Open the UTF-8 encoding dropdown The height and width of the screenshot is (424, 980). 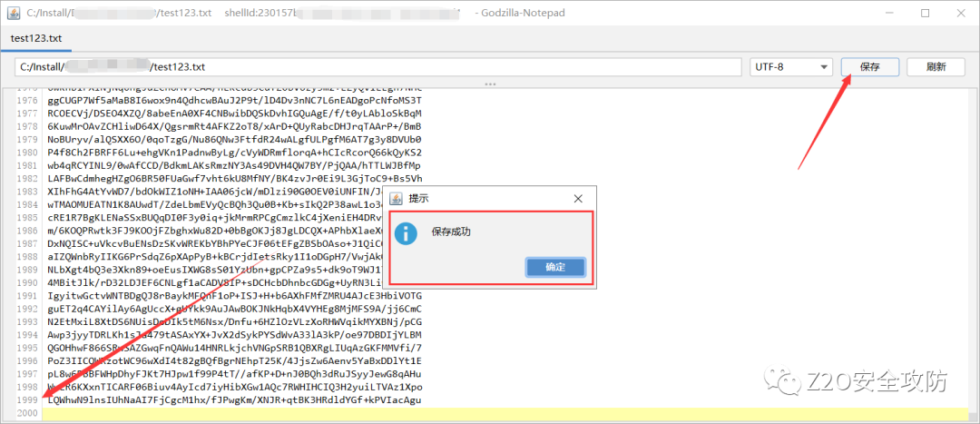[791, 66]
